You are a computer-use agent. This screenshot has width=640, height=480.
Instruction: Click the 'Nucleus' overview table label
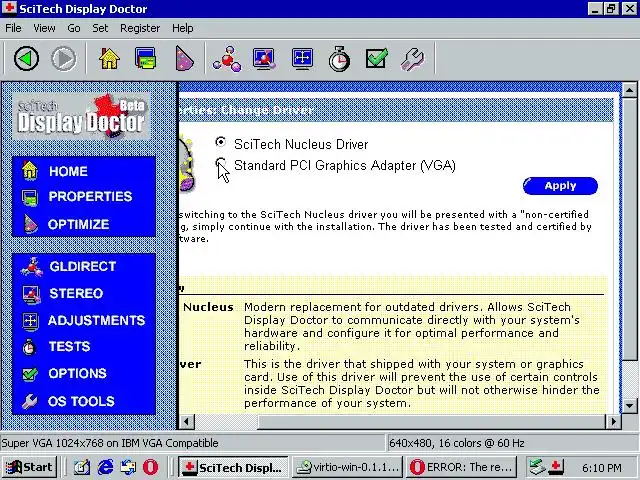click(x=208, y=307)
